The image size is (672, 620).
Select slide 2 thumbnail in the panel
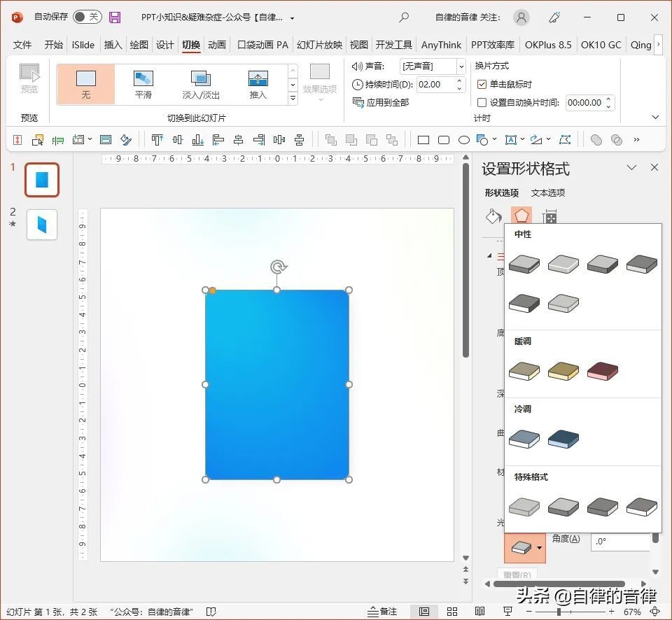[x=42, y=225]
